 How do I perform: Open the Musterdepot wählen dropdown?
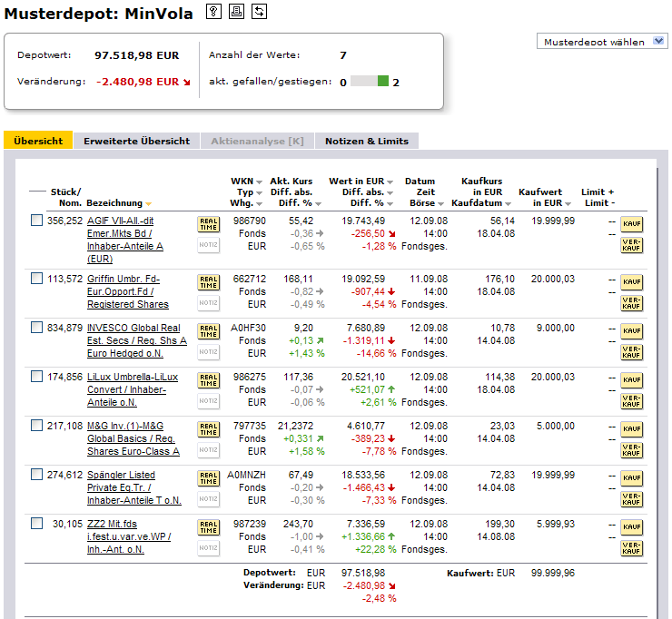(602, 42)
